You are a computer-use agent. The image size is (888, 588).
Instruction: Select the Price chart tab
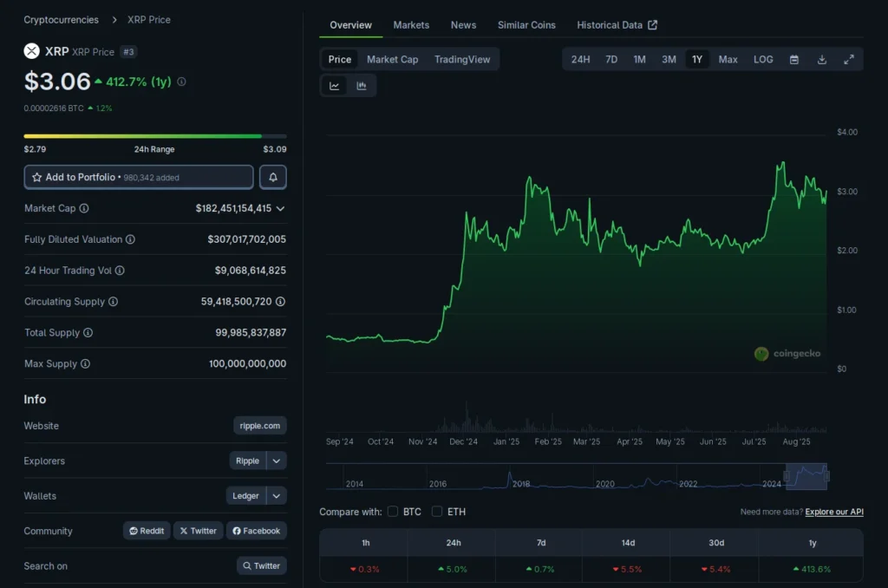click(340, 60)
